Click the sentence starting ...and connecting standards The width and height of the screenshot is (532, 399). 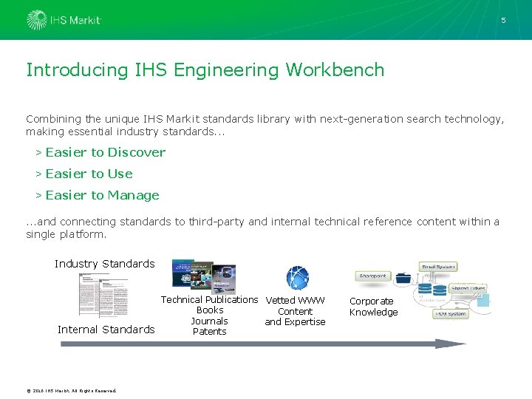pyautogui.click(x=262, y=228)
